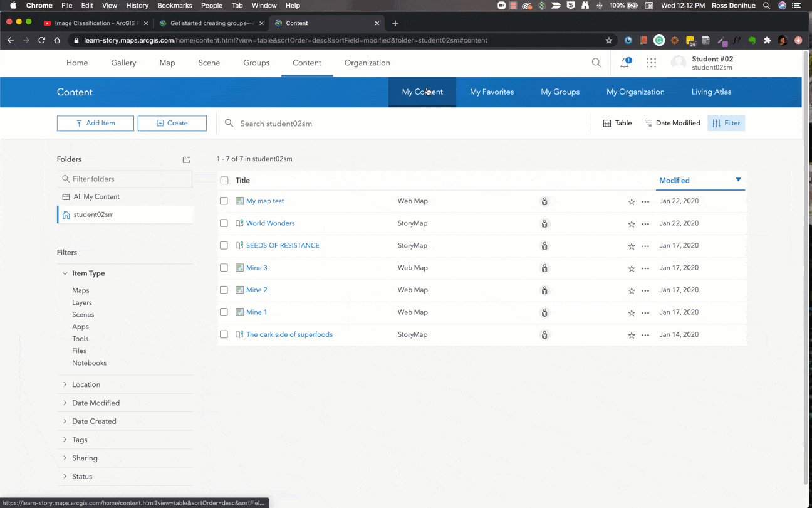This screenshot has width=812, height=508.
Task: Expand the Location filter section
Action: [x=86, y=384]
